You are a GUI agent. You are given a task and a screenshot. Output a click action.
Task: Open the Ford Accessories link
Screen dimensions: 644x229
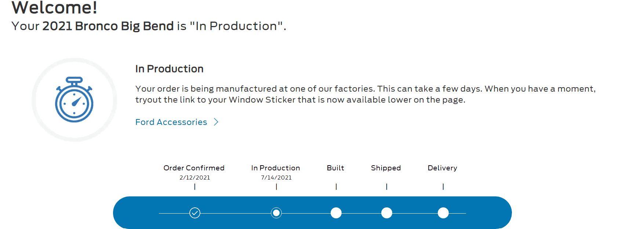click(x=171, y=122)
